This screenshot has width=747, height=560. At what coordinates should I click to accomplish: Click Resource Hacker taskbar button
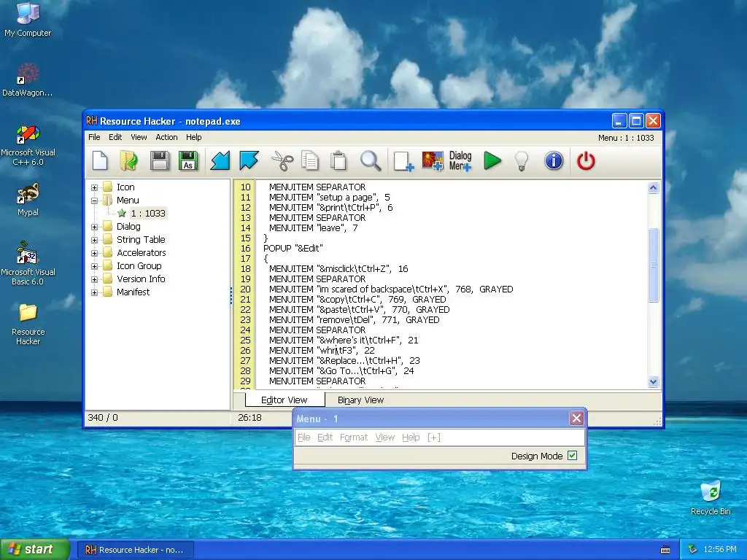pyautogui.click(x=135, y=550)
